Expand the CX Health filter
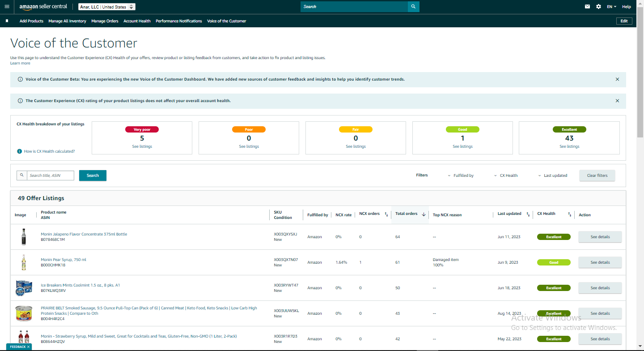Viewport: 644px width, 351px height. pos(506,175)
